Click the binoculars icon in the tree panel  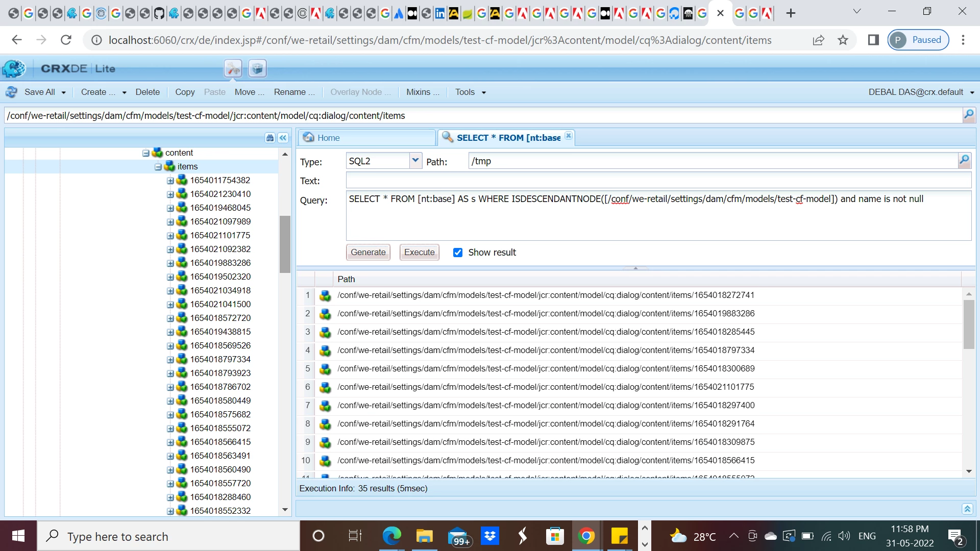pos(270,138)
